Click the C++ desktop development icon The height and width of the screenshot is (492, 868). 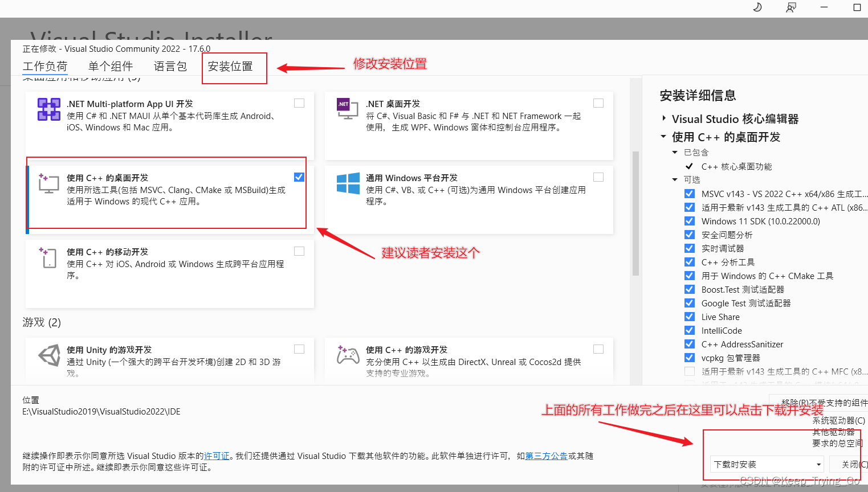coord(49,183)
